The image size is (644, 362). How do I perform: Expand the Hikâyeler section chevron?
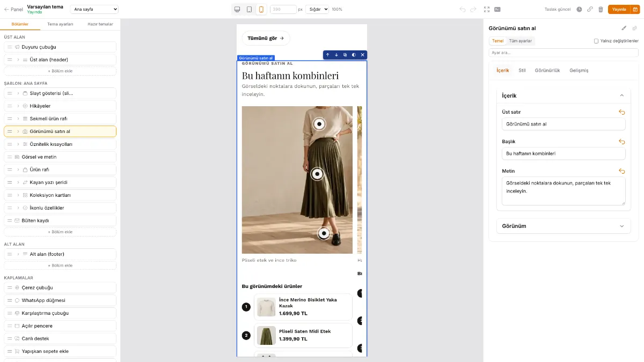[x=18, y=106]
